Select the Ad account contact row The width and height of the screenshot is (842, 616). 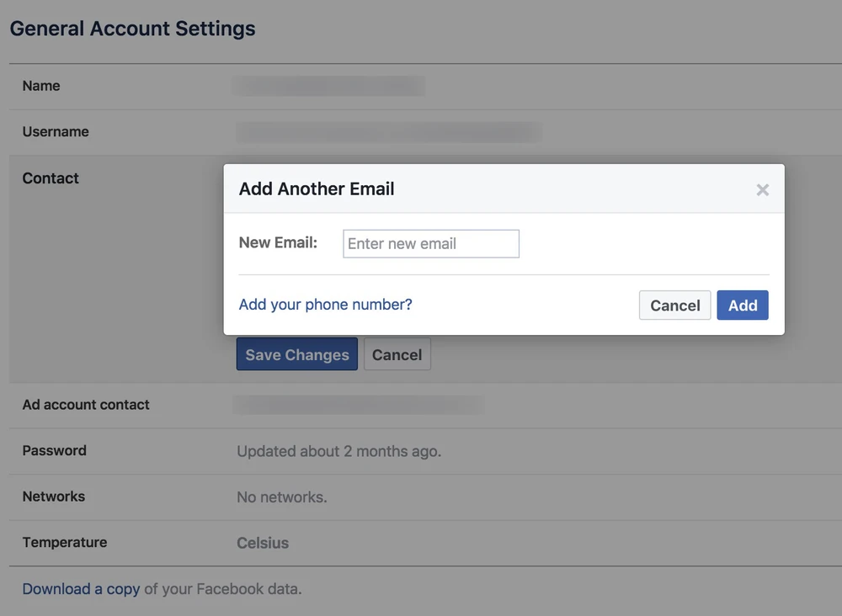tap(86, 405)
